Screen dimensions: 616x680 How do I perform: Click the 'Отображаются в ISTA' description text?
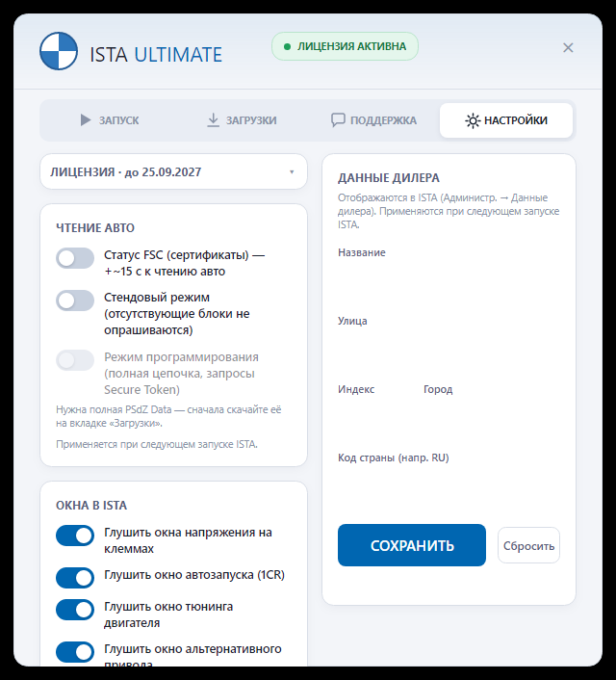tap(449, 211)
